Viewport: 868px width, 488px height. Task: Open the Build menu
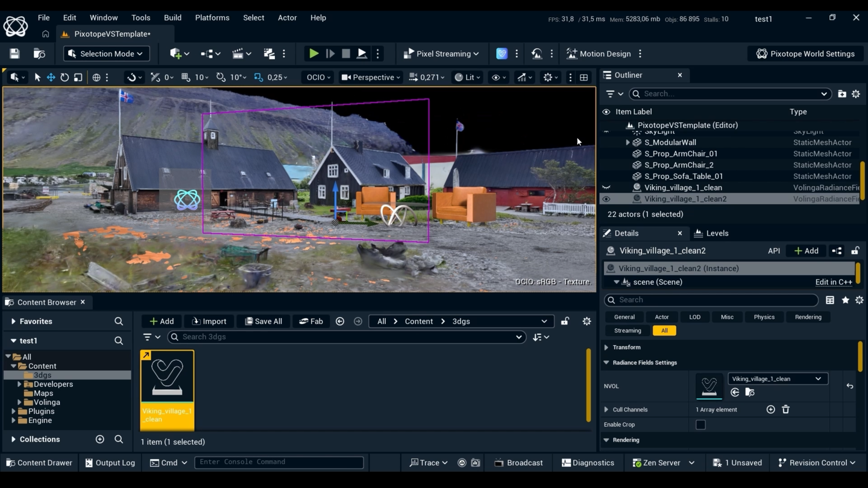[x=172, y=17]
